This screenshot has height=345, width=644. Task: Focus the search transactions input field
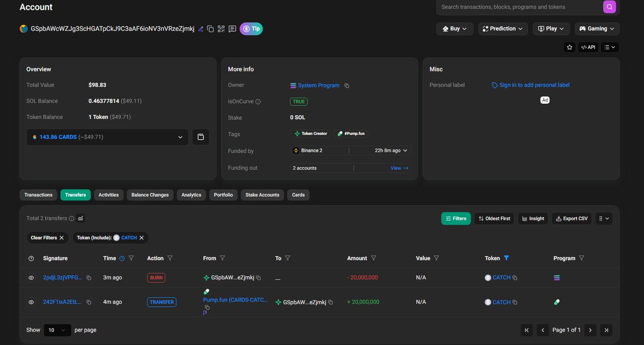pyautogui.click(x=519, y=7)
